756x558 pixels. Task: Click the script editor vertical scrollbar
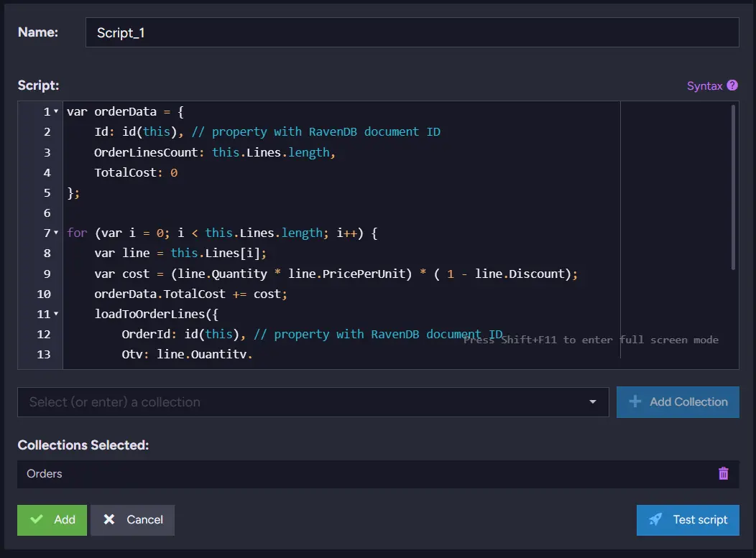733,187
